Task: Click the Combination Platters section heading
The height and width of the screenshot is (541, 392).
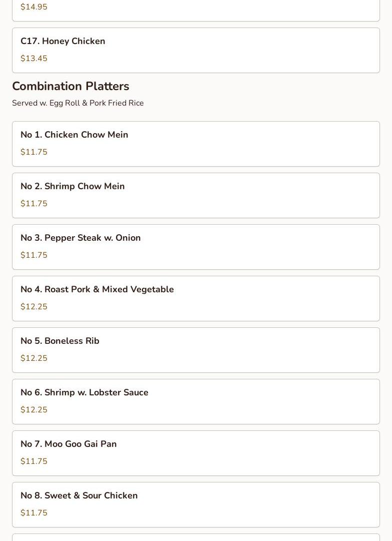Action: coord(70,86)
